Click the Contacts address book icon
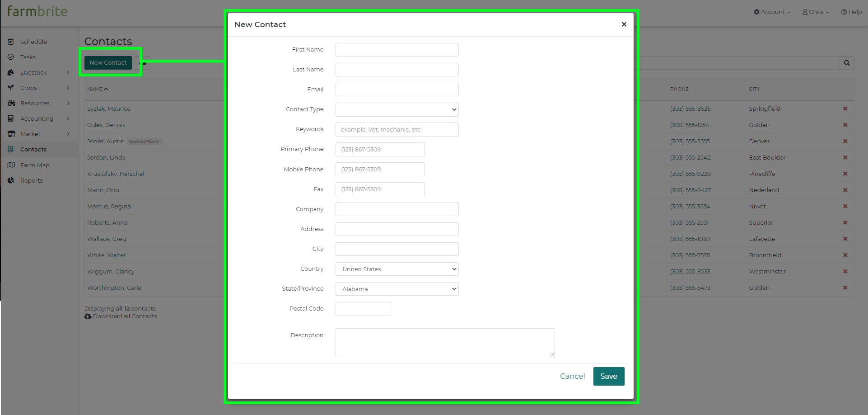Viewport: 868px width, 415px height. point(11,149)
